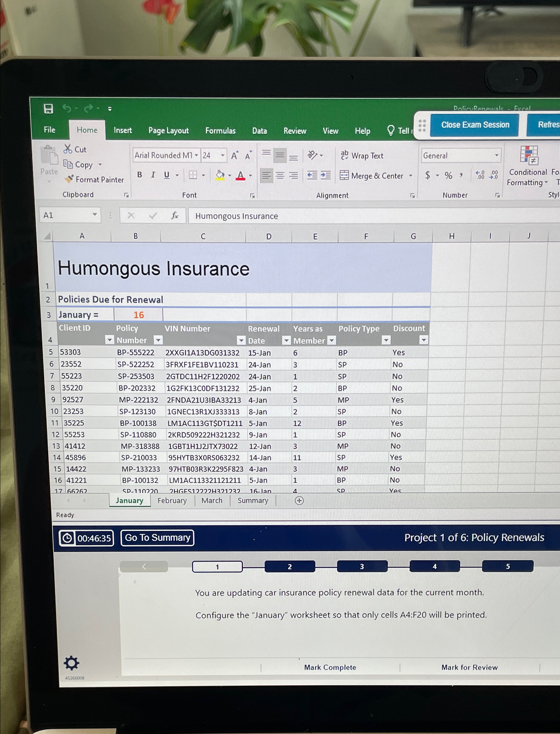This screenshot has height=734, width=560.
Task: Open the VIN Number column filter
Action: click(241, 340)
